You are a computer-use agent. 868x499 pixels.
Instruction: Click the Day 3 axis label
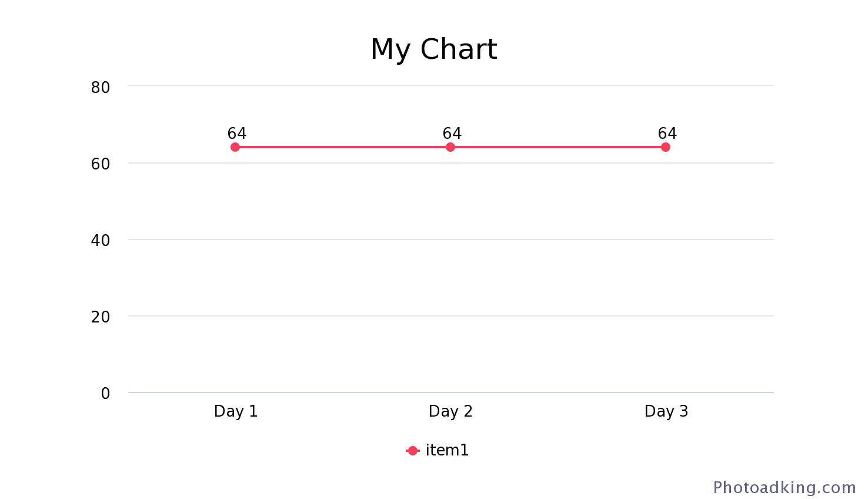[x=666, y=411]
